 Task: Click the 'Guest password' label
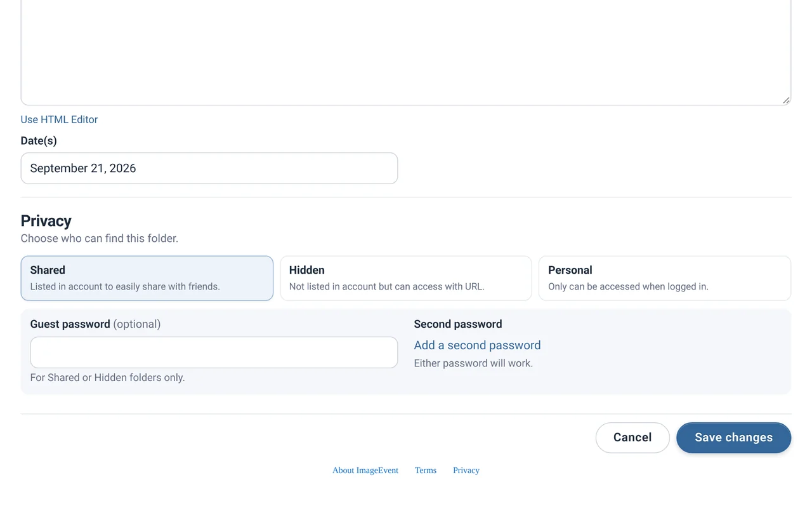click(x=70, y=324)
